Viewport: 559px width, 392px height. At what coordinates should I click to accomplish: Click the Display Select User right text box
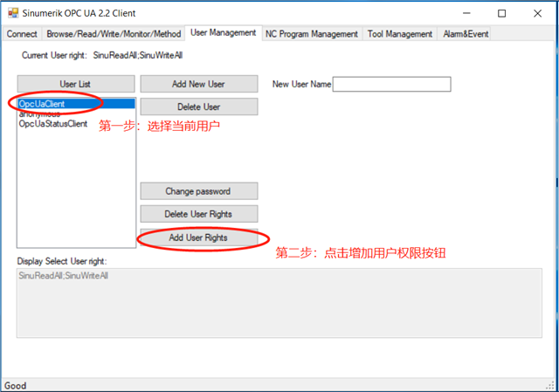tap(279, 303)
